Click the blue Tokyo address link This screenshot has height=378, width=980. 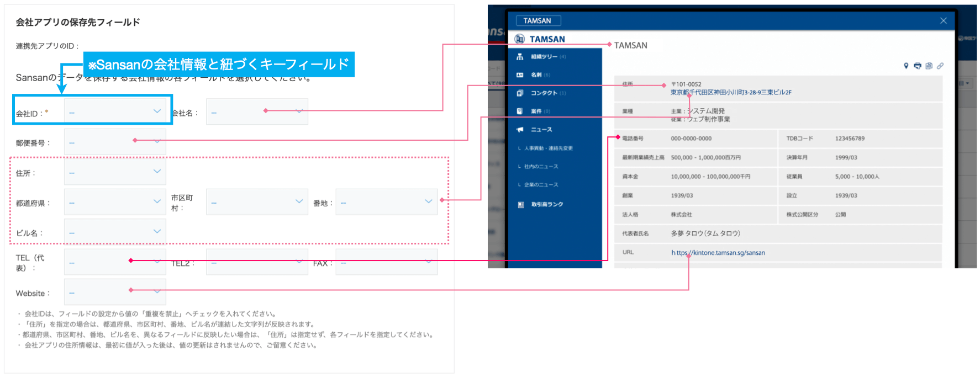pyautogui.click(x=731, y=93)
